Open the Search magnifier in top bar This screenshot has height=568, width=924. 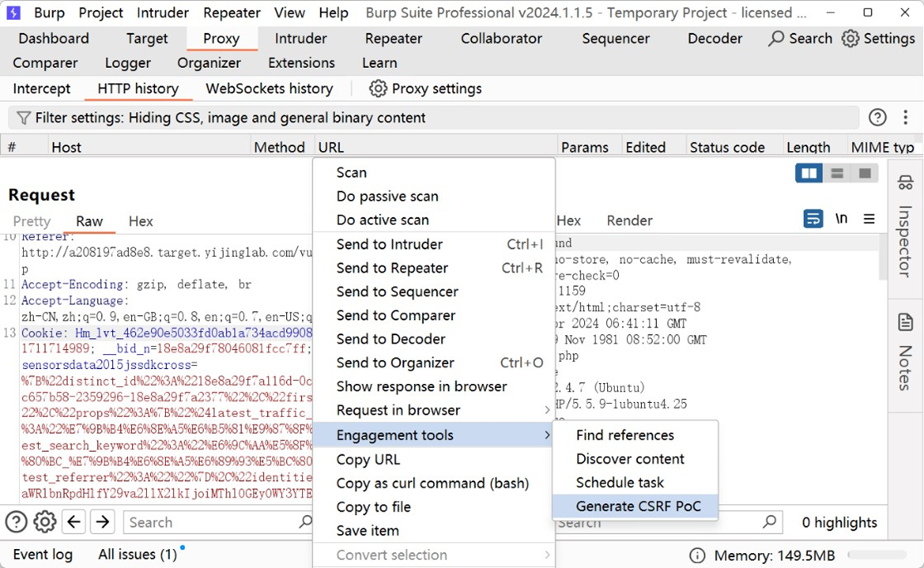[x=776, y=38]
